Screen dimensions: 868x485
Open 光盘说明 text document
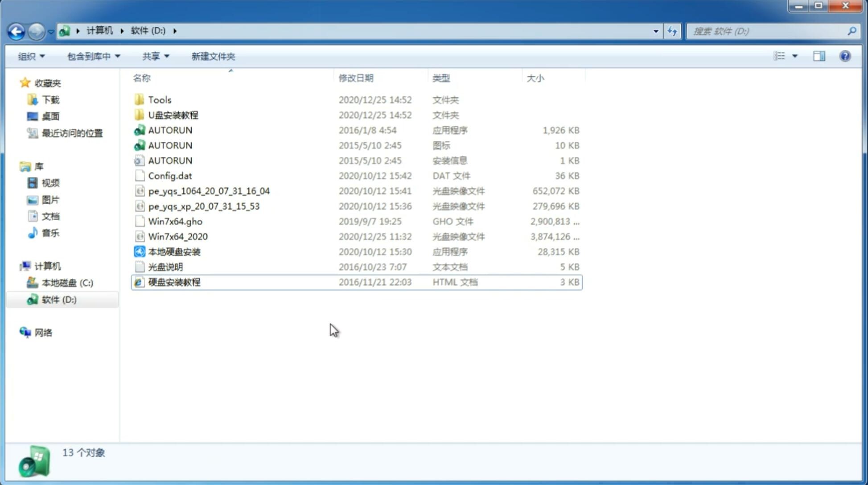pyautogui.click(x=165, y=267)
